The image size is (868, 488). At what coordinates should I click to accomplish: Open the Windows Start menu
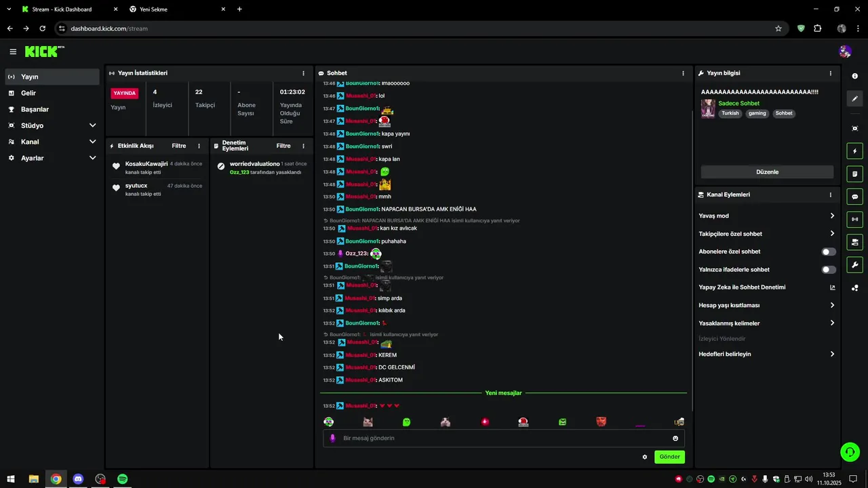click(11, 479)
